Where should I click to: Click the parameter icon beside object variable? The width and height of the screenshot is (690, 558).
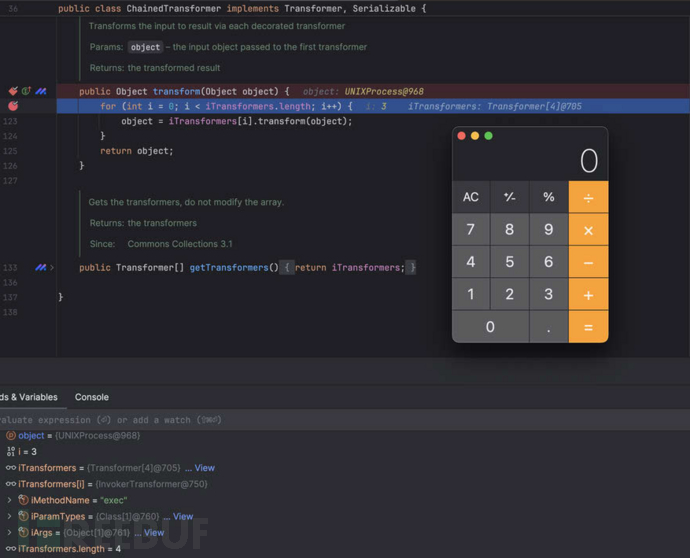point(10,436)
